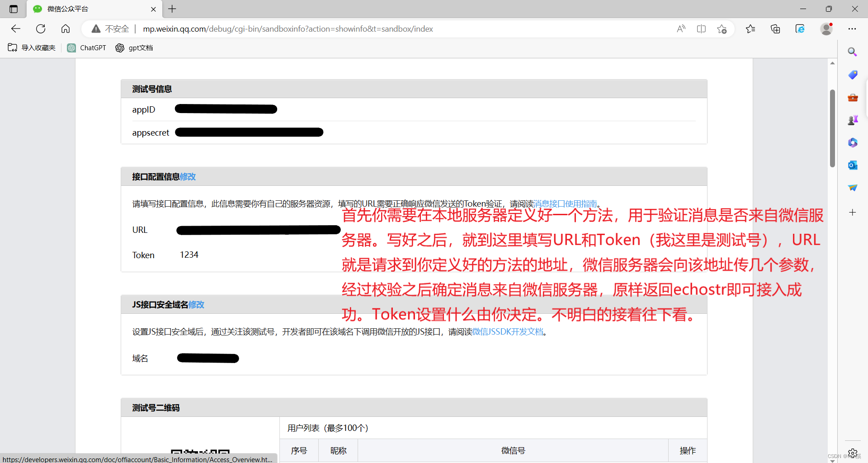Refresh the current page
Image resolution: width=868 pixels, height=463 pixels.
41,29
